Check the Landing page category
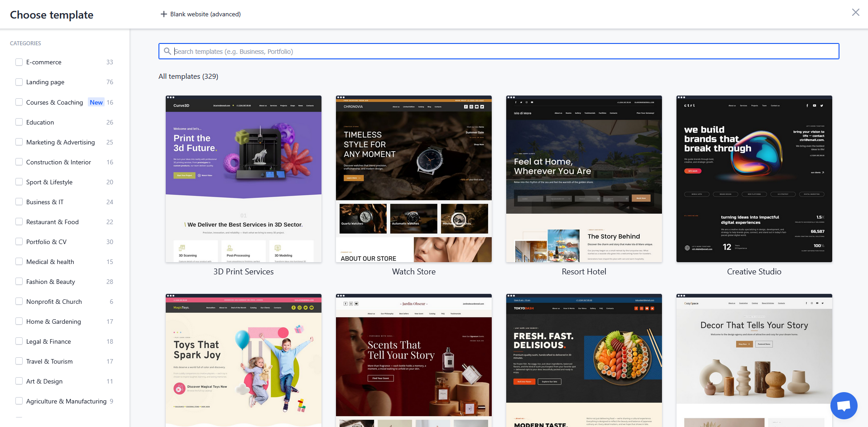Screen dimensions: 868x427 [19, 82]
